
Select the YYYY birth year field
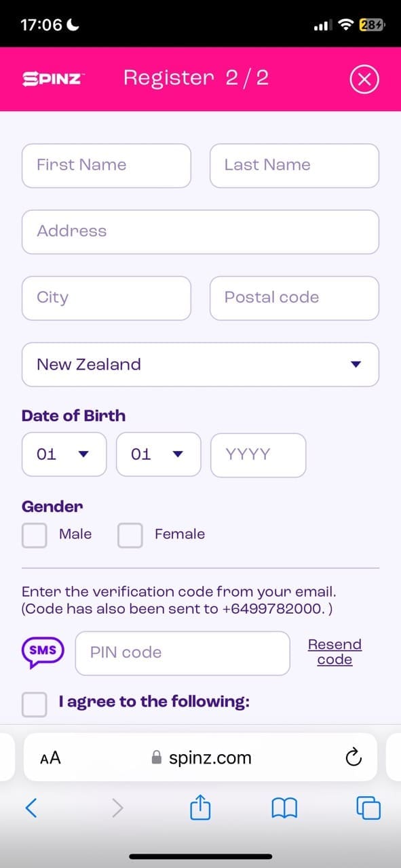point(259,454)
